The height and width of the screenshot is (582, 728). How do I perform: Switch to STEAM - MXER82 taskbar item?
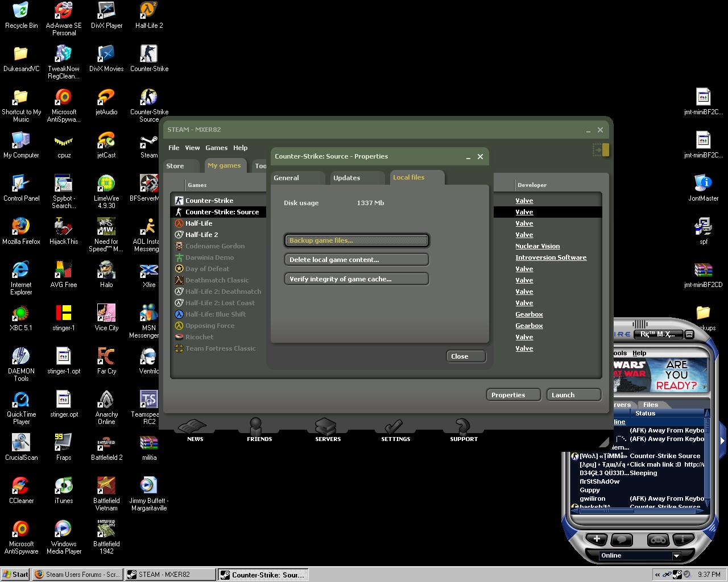[x=171, y=575]
